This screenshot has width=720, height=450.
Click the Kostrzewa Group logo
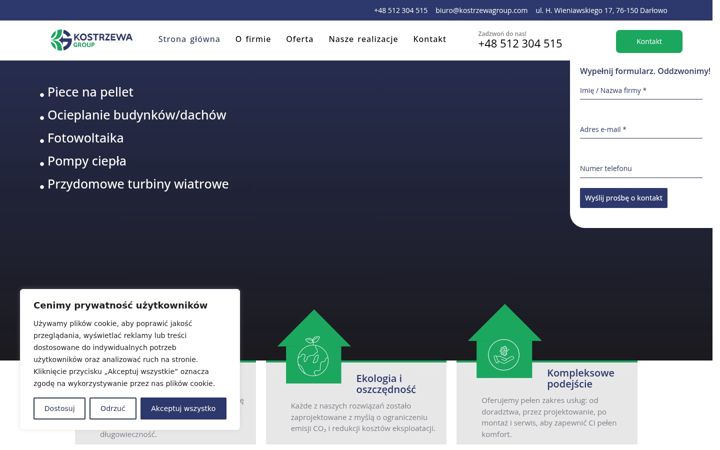[x=91, y=39]
